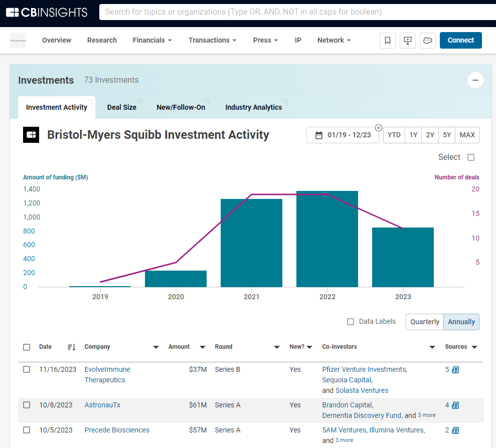The image size is (496, 448).
Task: Collapse the Investments section with minus button
Action: pos(475,80)
